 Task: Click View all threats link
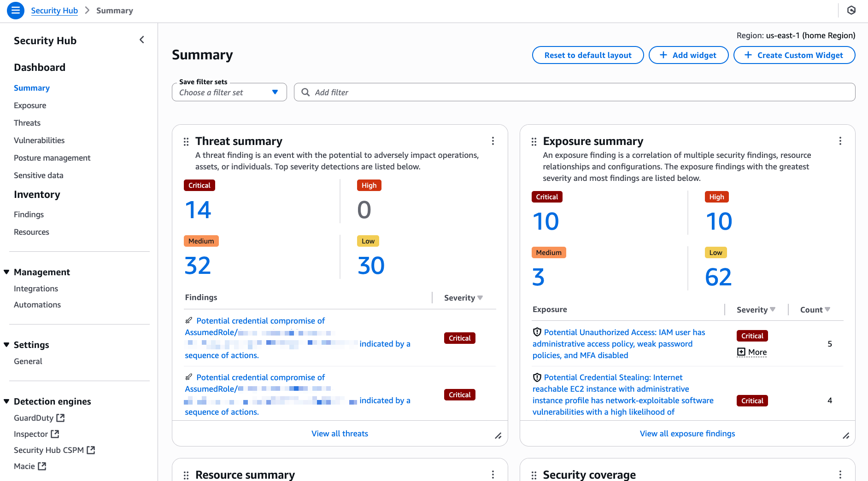(340, 434)
